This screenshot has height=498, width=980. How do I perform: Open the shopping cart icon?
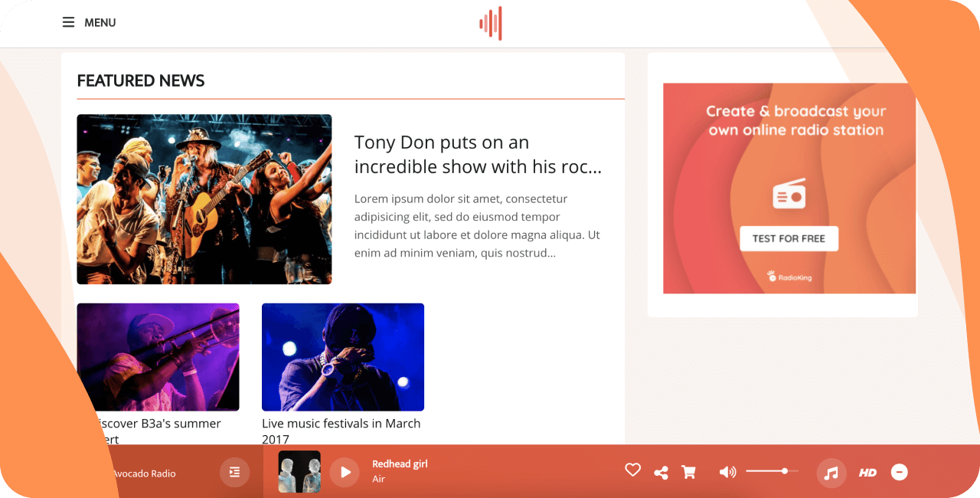point(688,473)
